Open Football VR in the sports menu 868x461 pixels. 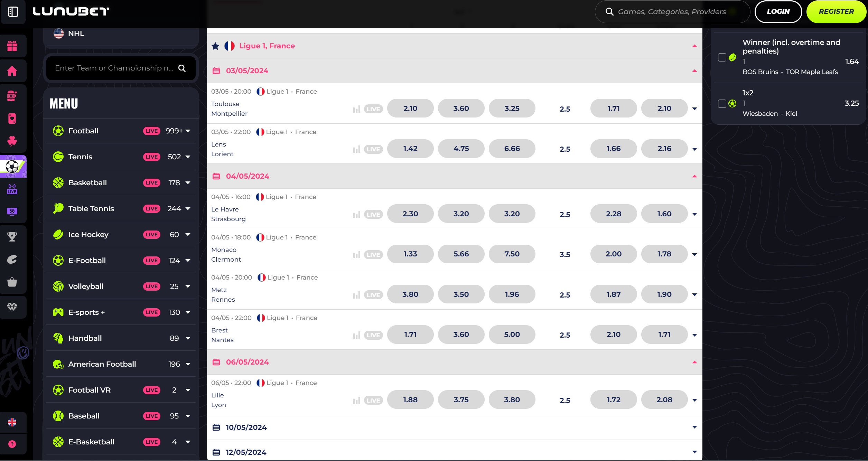121,390
